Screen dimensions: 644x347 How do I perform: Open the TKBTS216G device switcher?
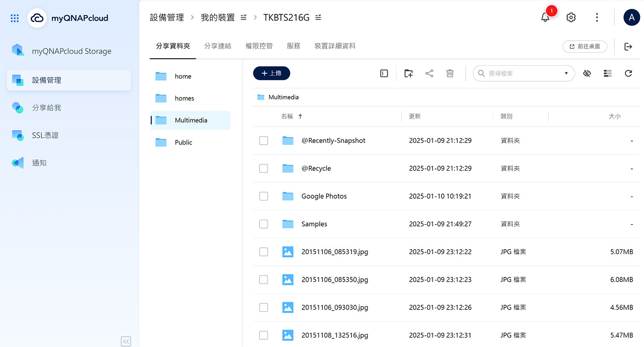(x=318, y=17)
